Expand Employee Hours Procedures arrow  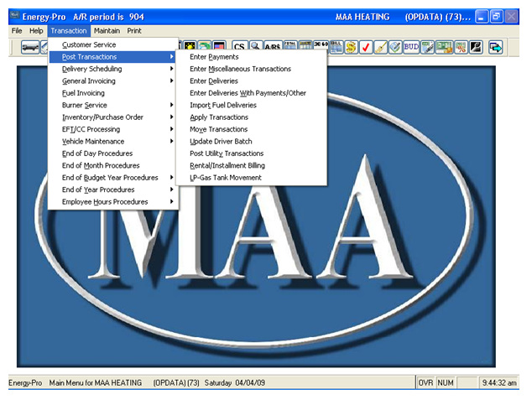tap(172, 201)
